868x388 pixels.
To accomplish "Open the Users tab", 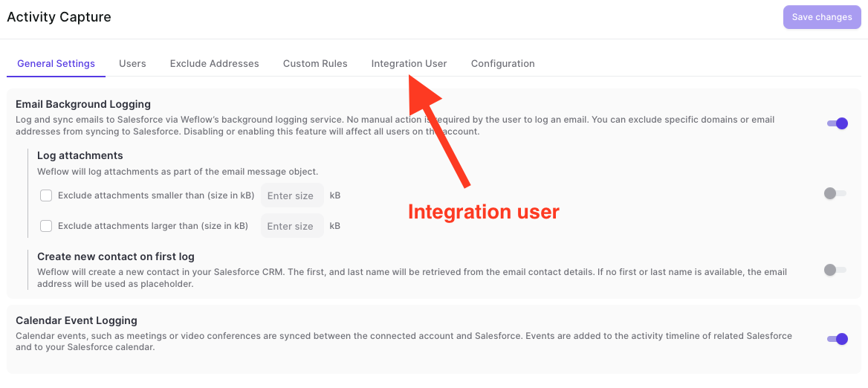I will 132,64.
